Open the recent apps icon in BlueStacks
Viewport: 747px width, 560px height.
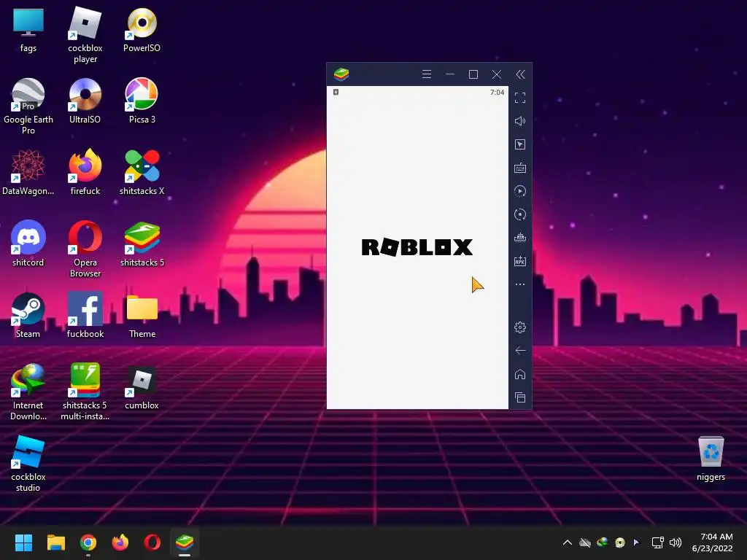[x=520, y=397]
